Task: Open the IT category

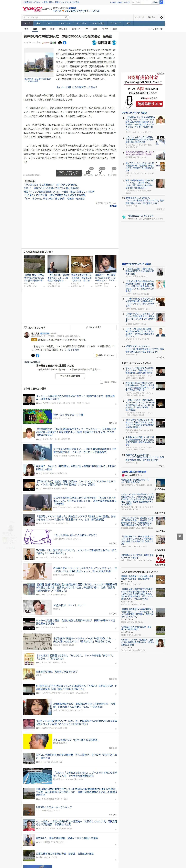Action: click(x=86, y=29)
